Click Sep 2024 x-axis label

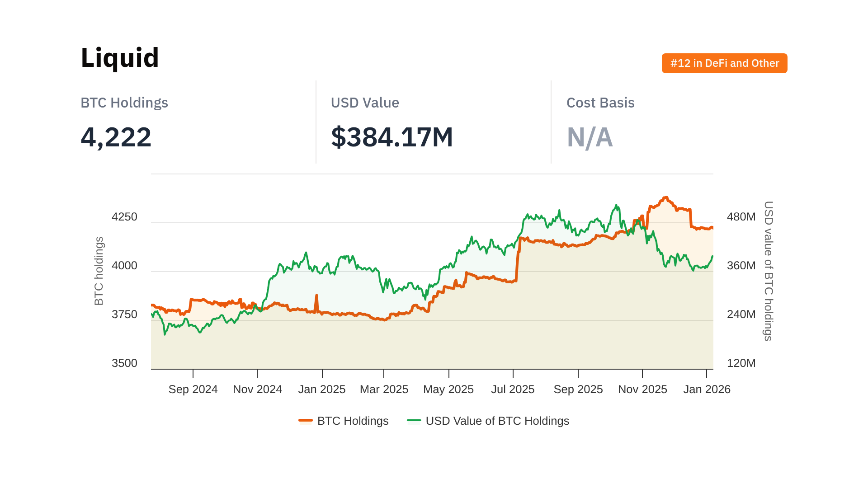point(193,389)
